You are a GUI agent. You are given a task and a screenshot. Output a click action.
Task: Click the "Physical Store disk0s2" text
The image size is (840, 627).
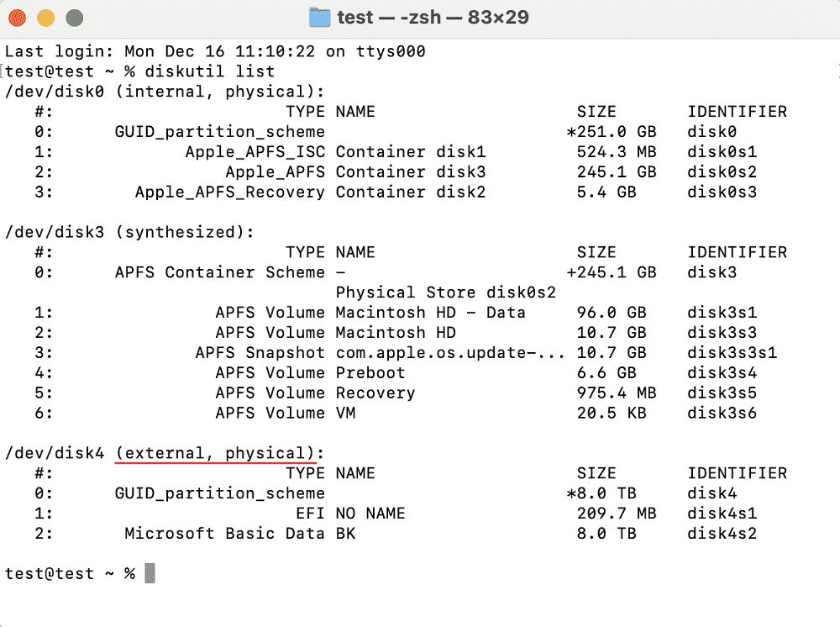click(446, 292)
